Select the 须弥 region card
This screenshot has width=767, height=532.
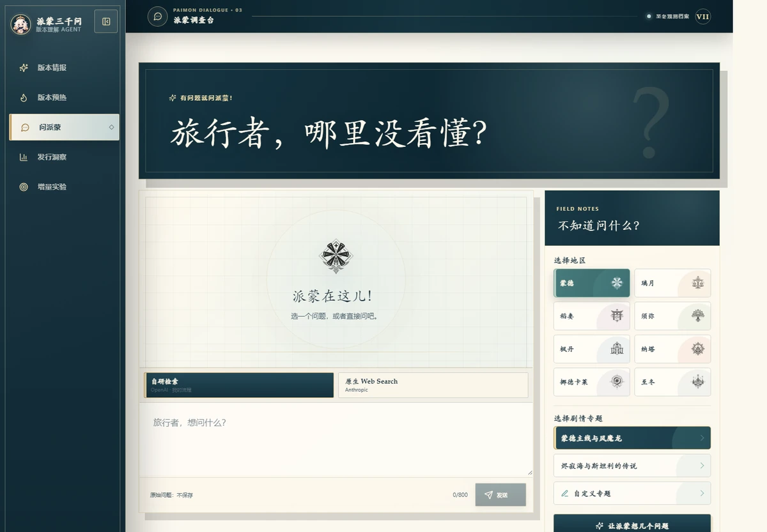672,316
